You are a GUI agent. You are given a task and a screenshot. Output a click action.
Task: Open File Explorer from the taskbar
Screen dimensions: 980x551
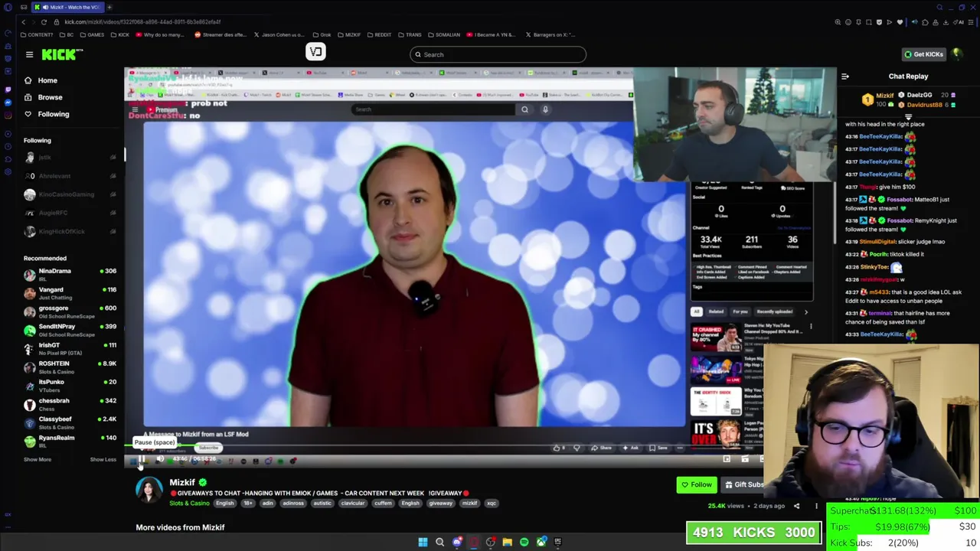pyautogui.click(x=507, y=542)
